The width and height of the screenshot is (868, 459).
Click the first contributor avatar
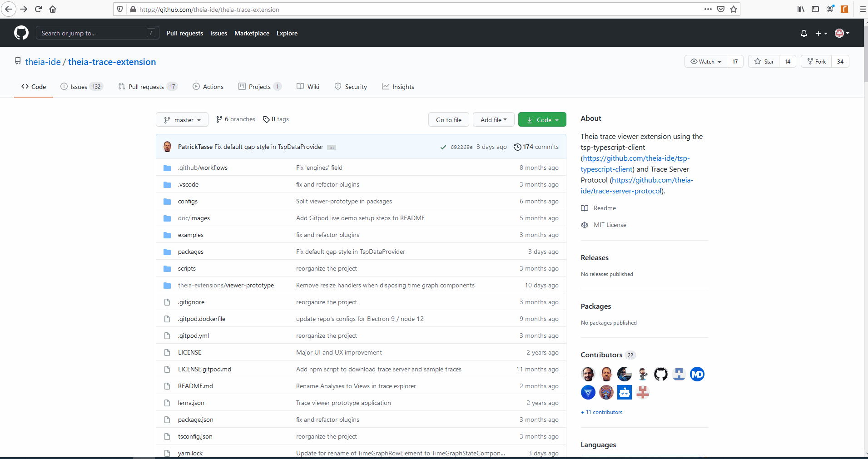tap(588, 374)
